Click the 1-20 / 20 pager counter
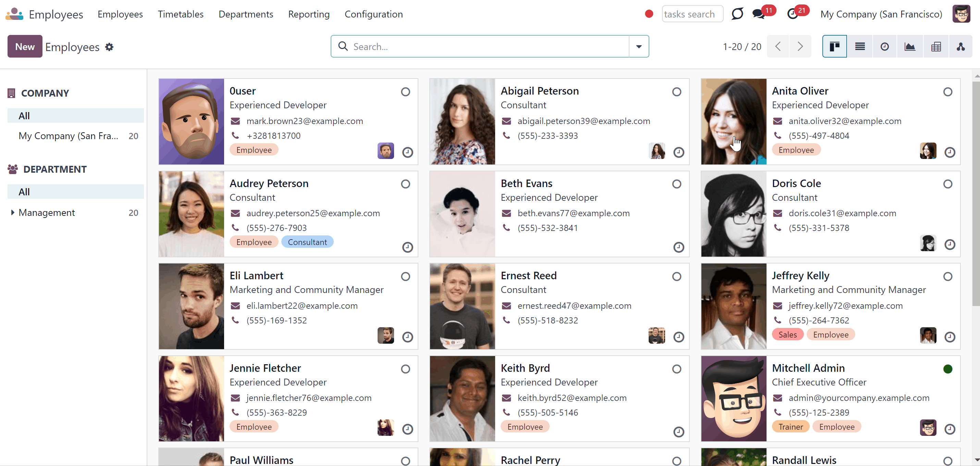This screenshot has height=466, width=980. (x=742, y=46)
